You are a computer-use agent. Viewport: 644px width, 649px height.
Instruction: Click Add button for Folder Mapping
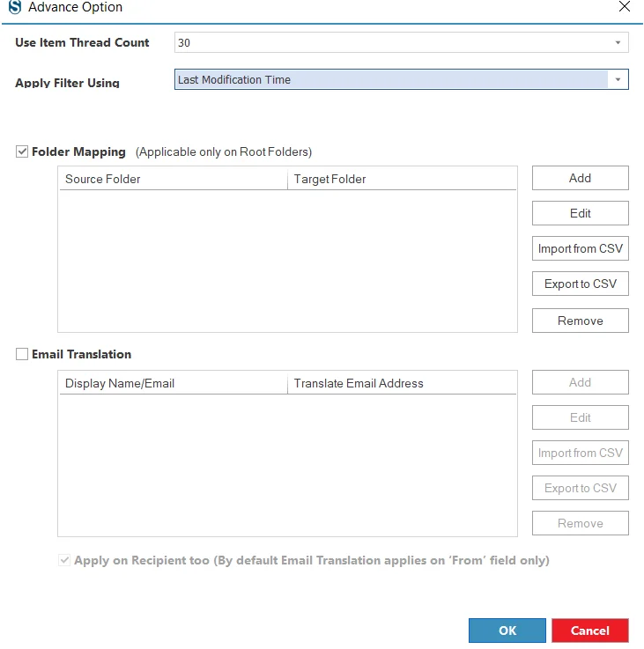pos(581,178)
